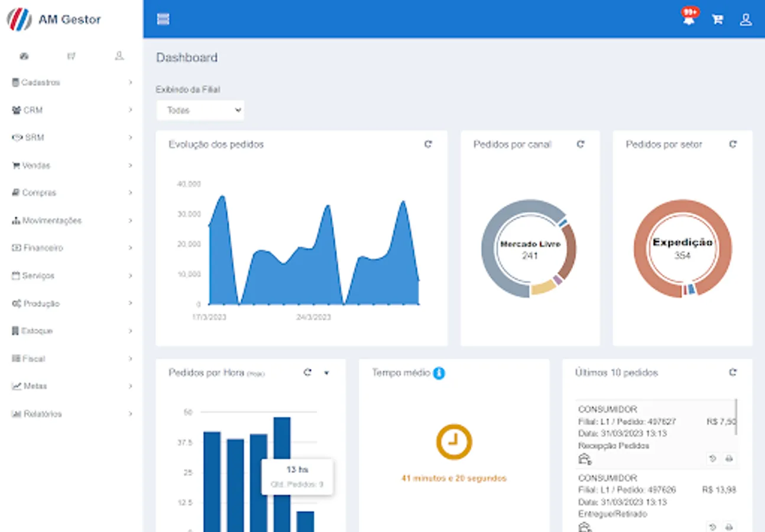765x532 pixels.
Task: Open the Relatórios menu item
Action: click(72, 414)
